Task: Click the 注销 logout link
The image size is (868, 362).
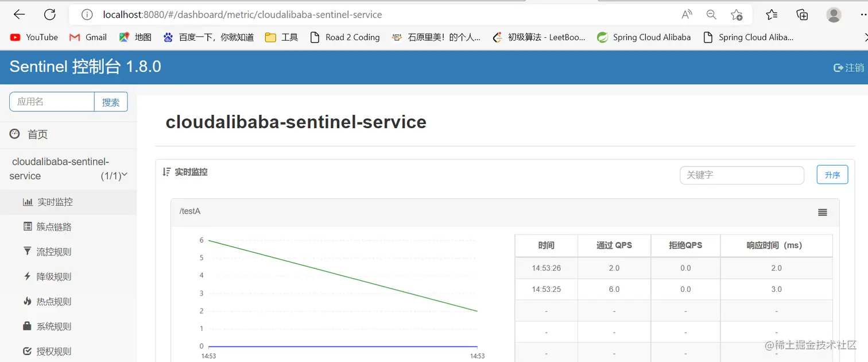Action: coord(848,67)
